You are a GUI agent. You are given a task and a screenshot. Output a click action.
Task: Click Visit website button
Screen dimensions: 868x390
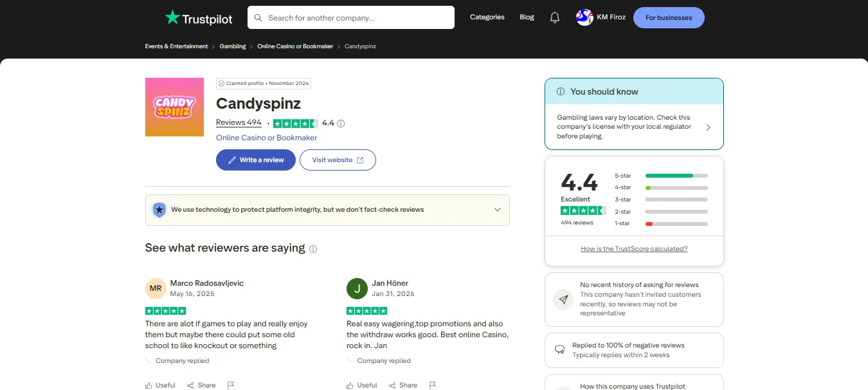338,160
